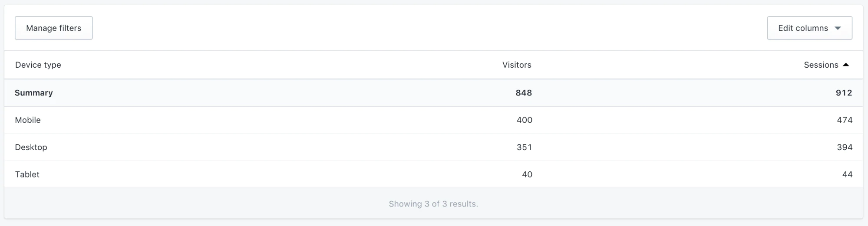Click the "Showing 3 of 3 results" footer text
Screen dimensions: 868x226
click(433, 204)
